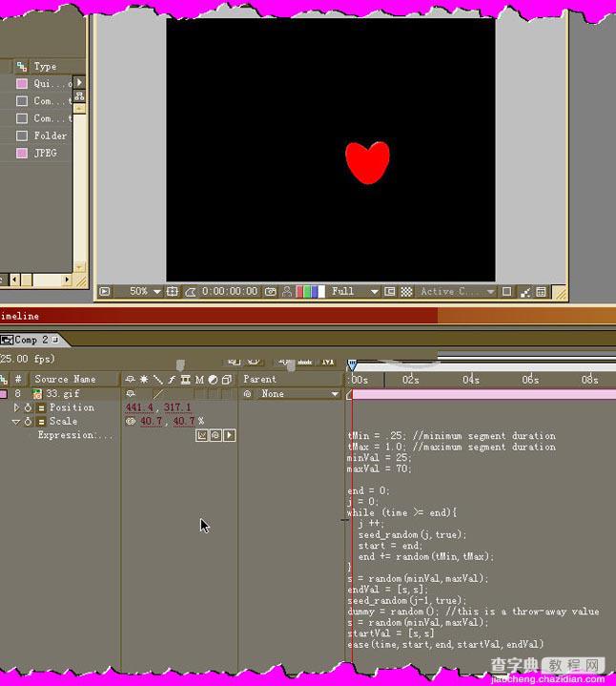Click the shy switch column icon
Image resolution: width=616 pixels, height=686 pixels.
130,380
